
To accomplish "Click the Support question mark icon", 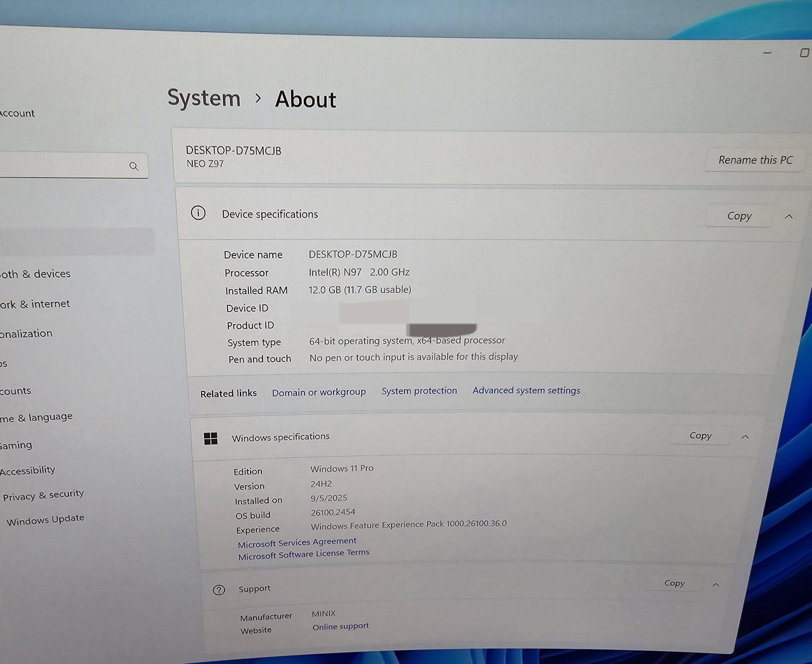I will (219, 590).
